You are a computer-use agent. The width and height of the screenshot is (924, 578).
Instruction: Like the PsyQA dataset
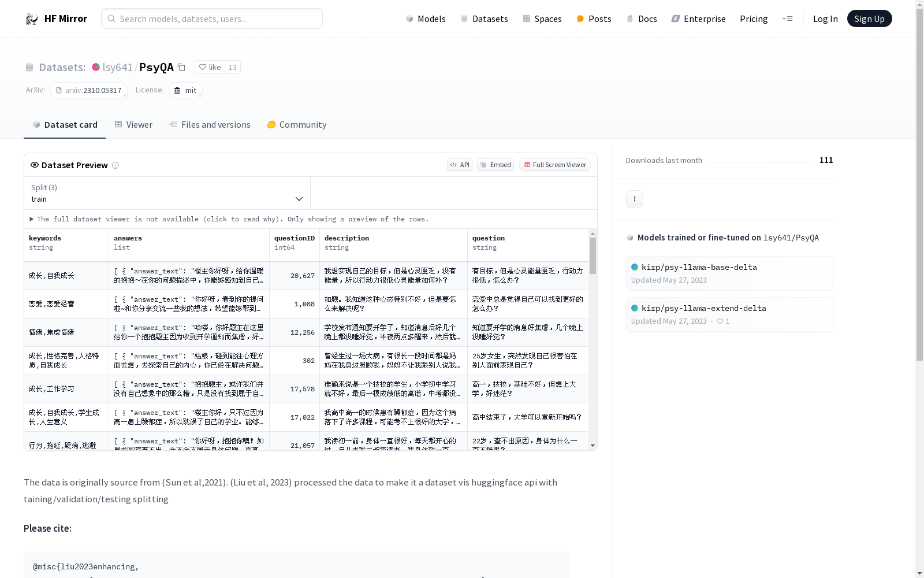pyautogui.click(x=210, y=67)
